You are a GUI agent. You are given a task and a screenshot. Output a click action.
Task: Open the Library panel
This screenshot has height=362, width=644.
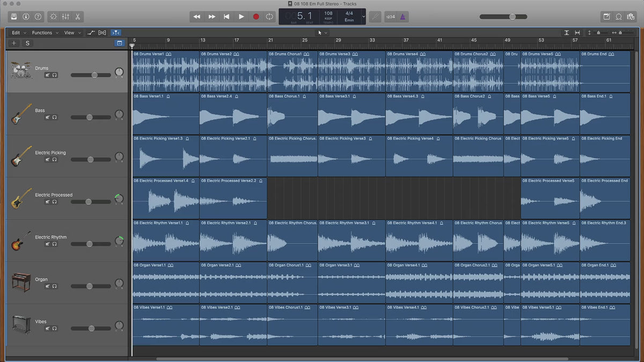pos(14,17)
